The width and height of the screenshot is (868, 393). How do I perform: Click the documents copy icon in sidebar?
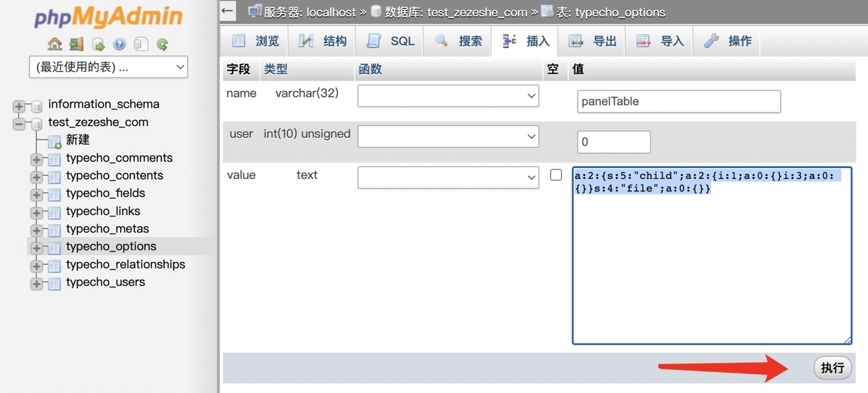(140, 44)
